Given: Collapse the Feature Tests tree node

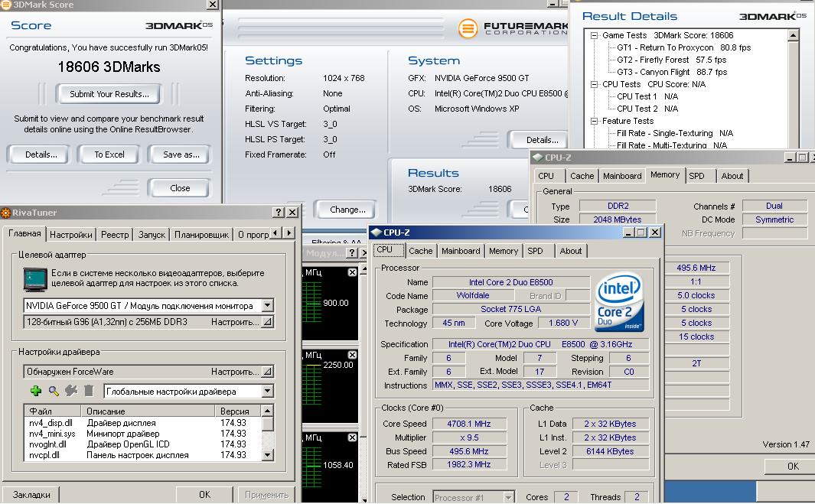Looking at the screenshot, I should (594, 121).
